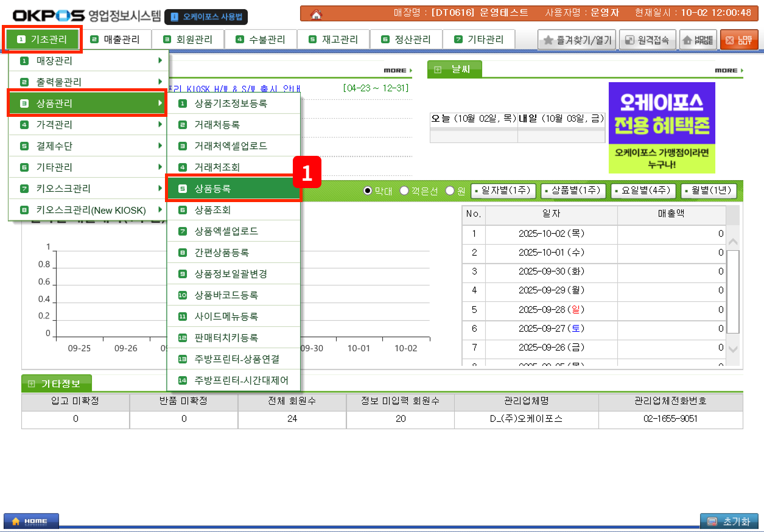
Task: Click the 오케이포스 전용 혜택존 banner
Action: [662, 128]
